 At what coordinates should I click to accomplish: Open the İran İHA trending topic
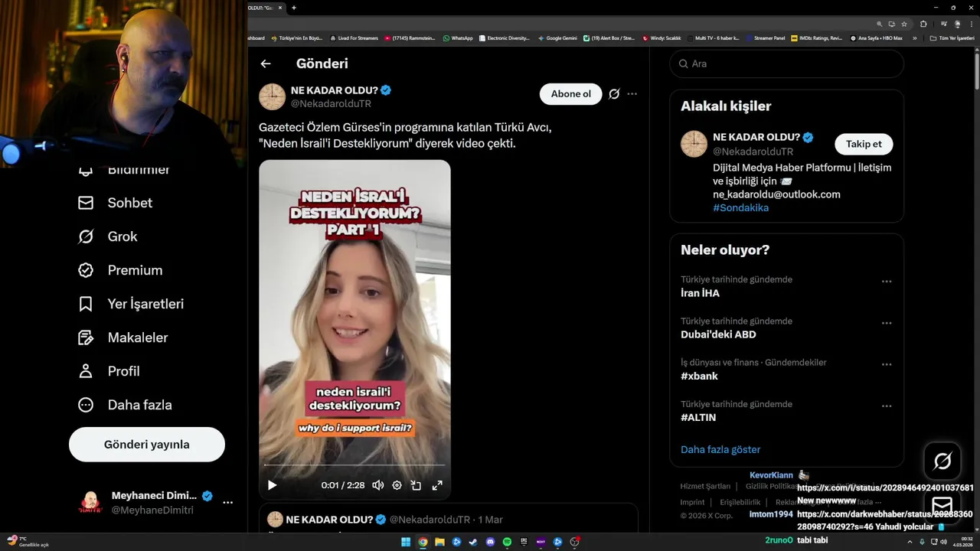[700, 293]
